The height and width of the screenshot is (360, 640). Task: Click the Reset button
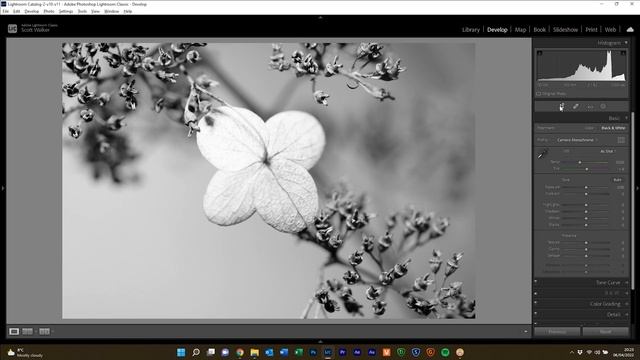pos(605,332)
